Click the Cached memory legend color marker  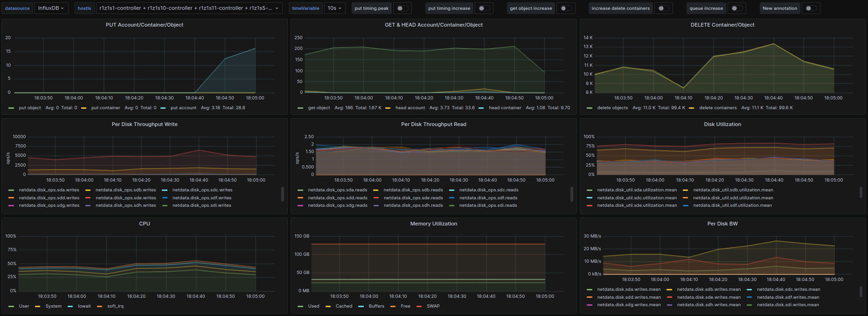(328, 306)
